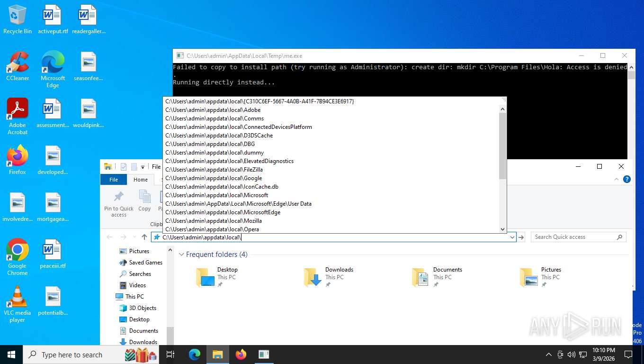Open the readergaller document icon
644x364 pixels.
point(89,19)
